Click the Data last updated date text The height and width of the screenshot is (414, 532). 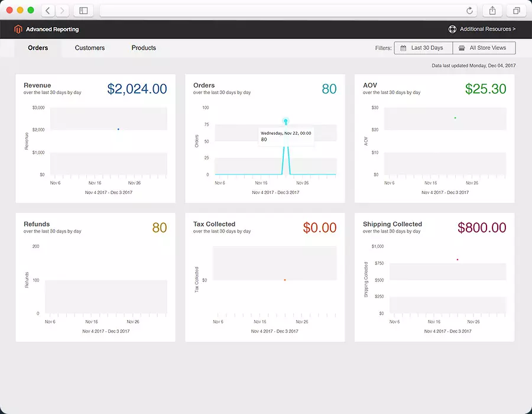[473, 66]
